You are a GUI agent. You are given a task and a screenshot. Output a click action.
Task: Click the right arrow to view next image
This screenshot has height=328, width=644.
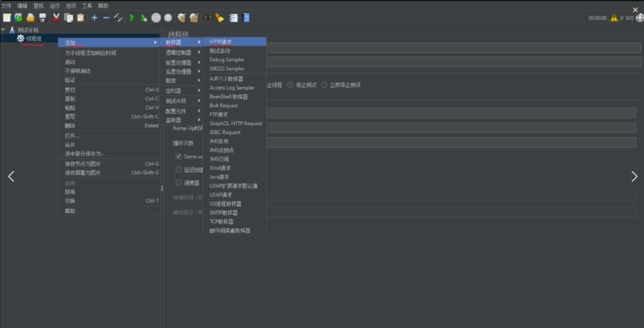634,176
